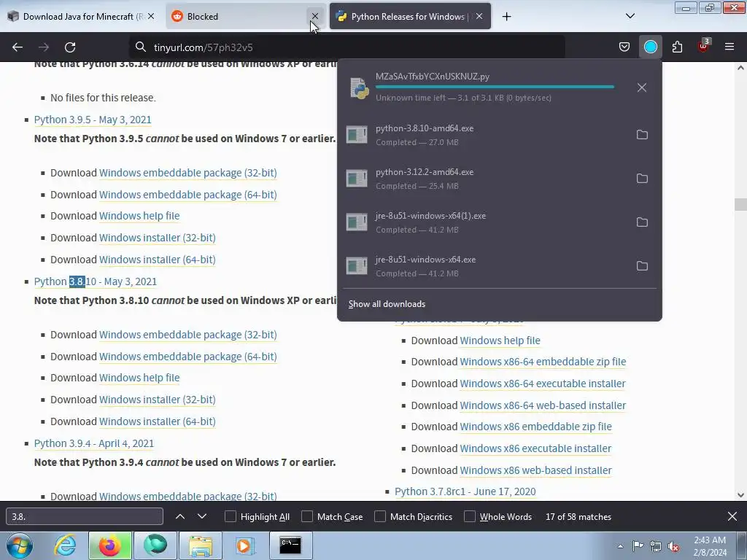Download Windows x86-64 web-based installer
Image resolution: width=747 pixels, height=560 pixels.
[543, 405]
